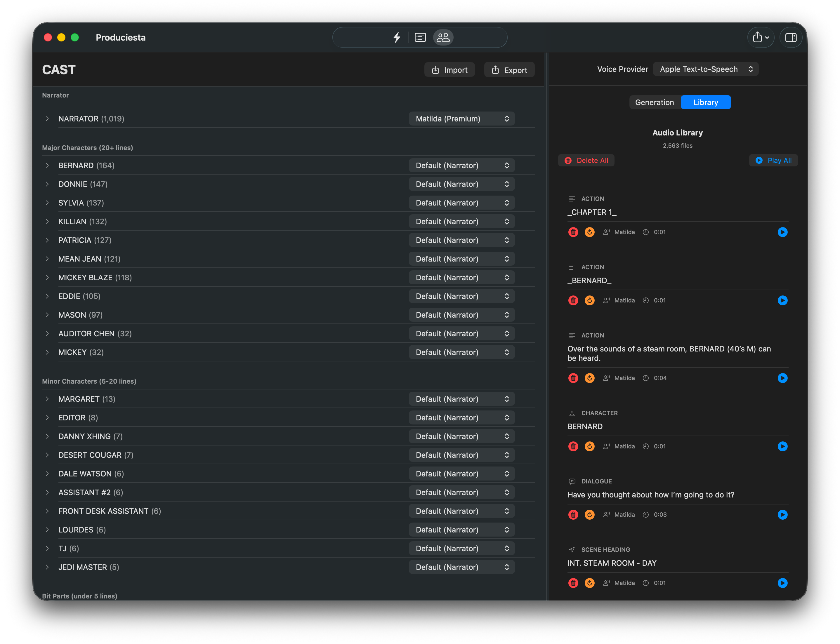Image resolution: width=840 pixels, height=644 pixels.
Task: Expand the MICKEY BLAZE character row
Action: (47, 278)
